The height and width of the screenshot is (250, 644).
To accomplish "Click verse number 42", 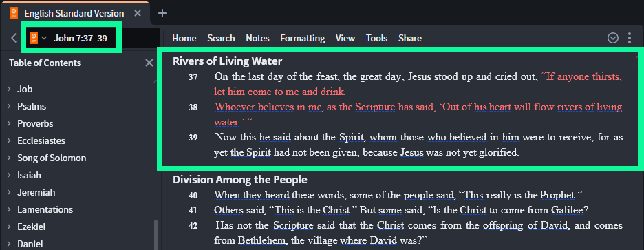I will (x=193, y=226).
